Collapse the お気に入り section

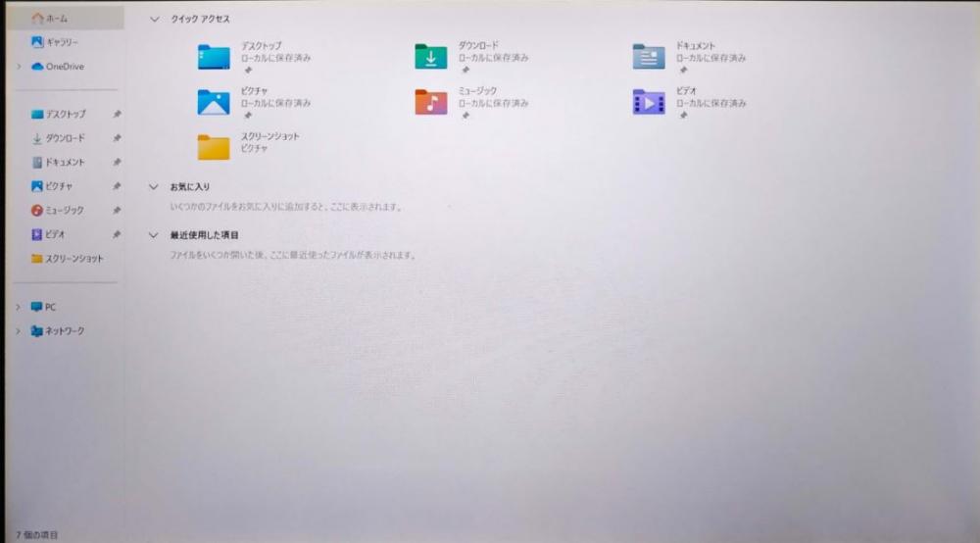pyautogui.click(x=154, y=187)
